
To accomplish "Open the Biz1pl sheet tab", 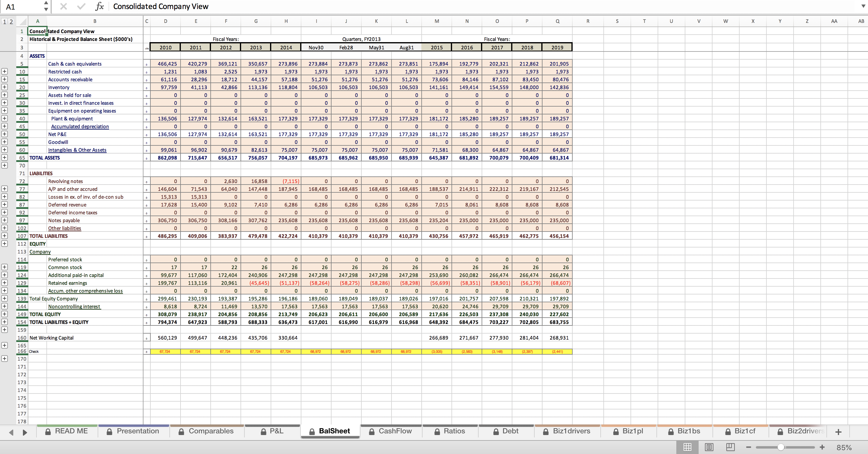I will tap(628, 431).
